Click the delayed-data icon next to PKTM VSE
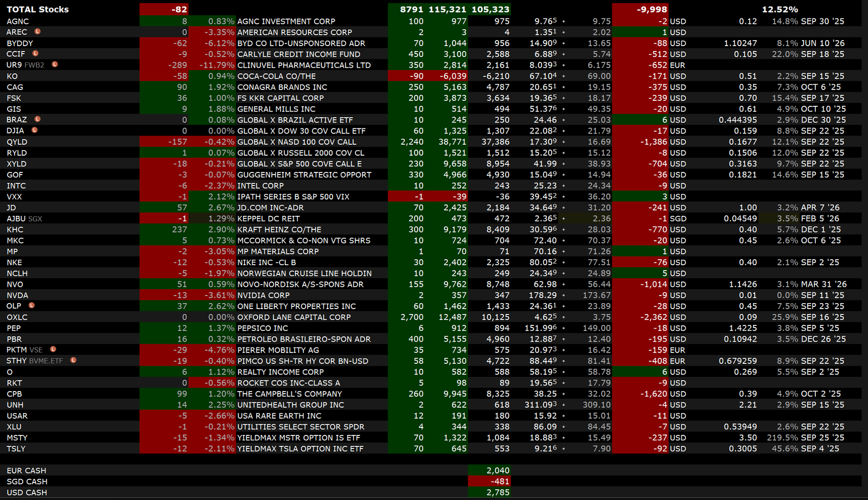The width and height of the screenshot is (868, 500). 53,350
